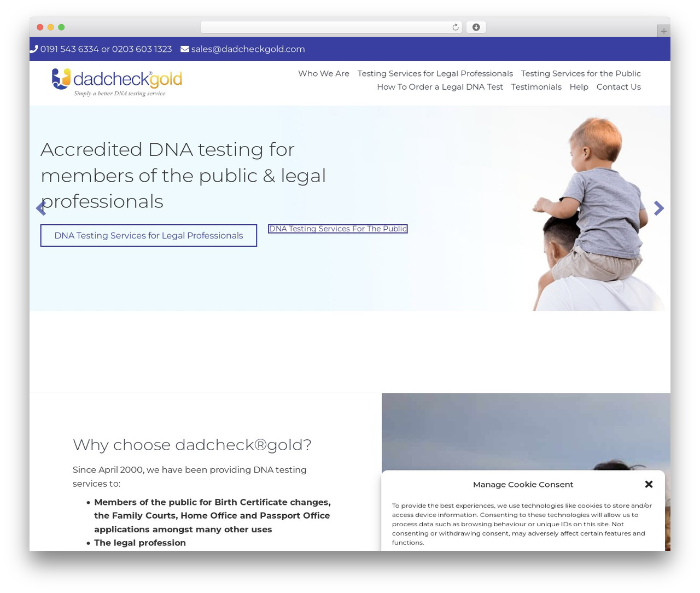Open Testing Services for Legal Professionals menu
The image size is (700, 593).
point(435,73)
